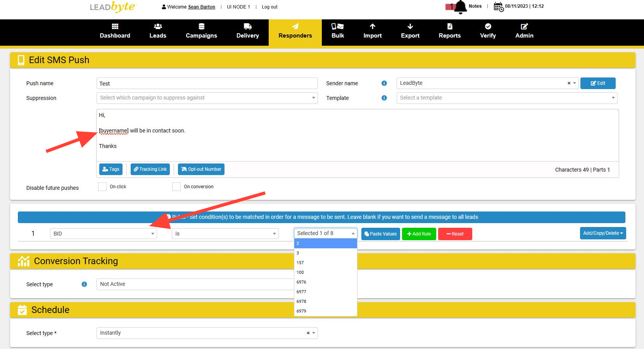
Task: Collapse the Selected 1 of 8 dropdown
Action: click(x=326, y=233)
